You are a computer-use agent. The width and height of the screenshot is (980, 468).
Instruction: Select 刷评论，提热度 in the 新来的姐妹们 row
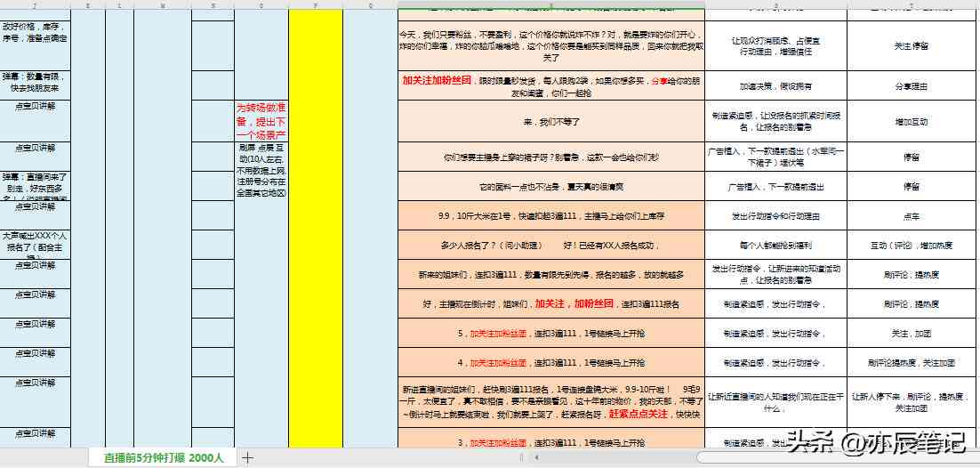pyautogui.click(x=912, y=275)
